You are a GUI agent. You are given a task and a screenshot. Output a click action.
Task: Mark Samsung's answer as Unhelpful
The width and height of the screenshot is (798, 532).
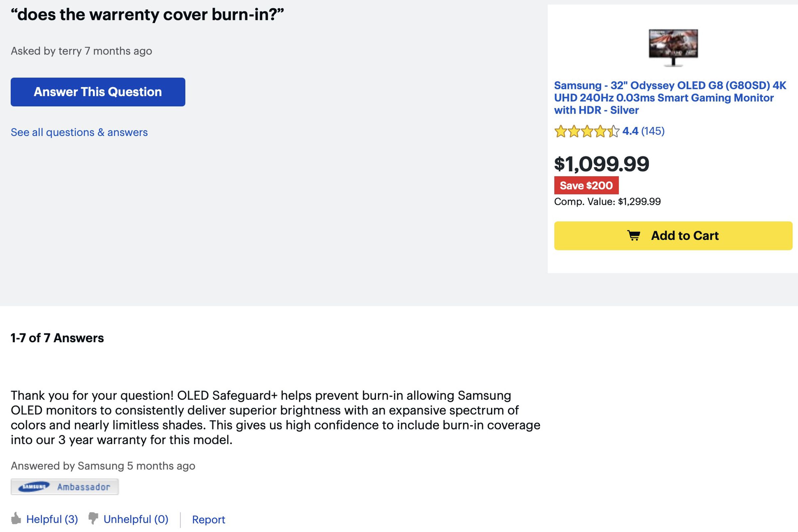point(136,519)
